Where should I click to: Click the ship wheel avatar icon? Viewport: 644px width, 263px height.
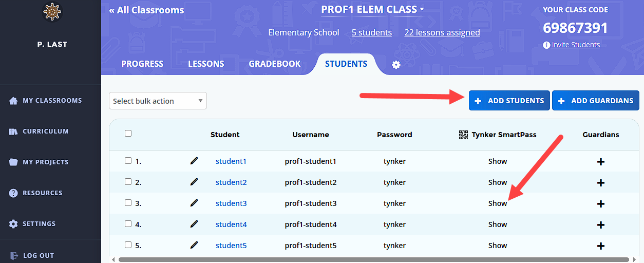pos(52,12)
